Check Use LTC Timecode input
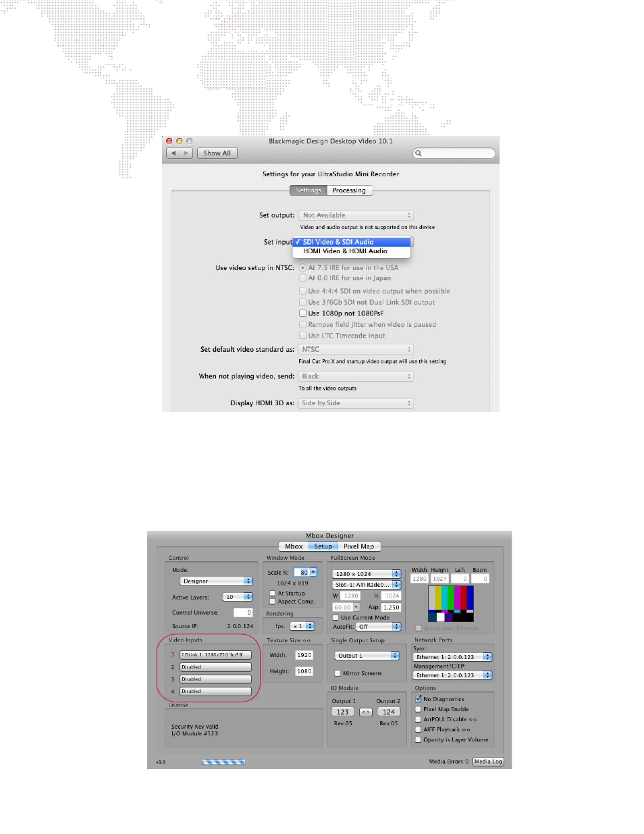644x834 pixels. (303, 336)
